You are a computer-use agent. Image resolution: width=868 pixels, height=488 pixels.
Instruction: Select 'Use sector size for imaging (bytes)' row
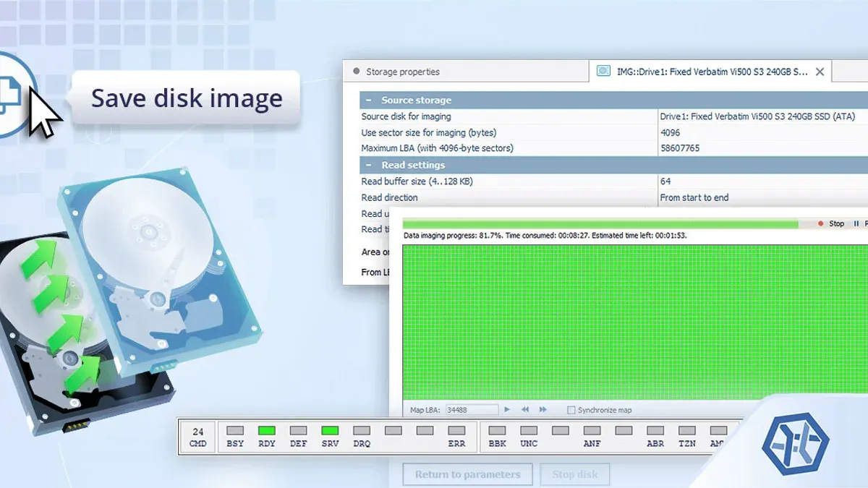tap(613, 132)
